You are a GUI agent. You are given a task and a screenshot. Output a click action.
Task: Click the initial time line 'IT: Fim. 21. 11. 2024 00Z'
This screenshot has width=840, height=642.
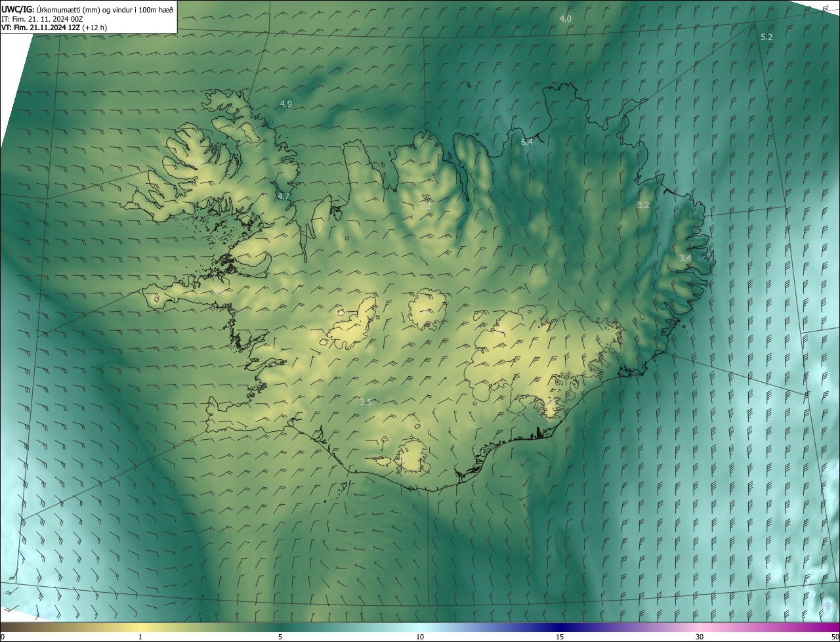coord(42,19)
